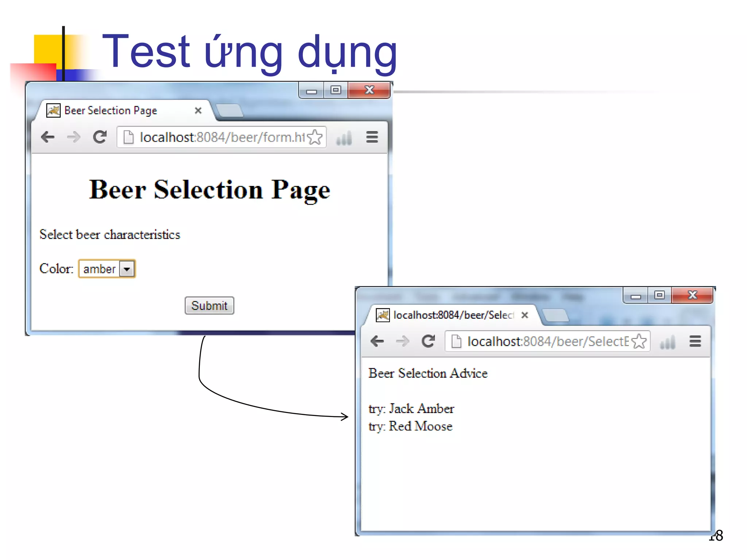Open the amber Color dropdown
The height and width of the screenshot is (560, 747).
point(107,269)
